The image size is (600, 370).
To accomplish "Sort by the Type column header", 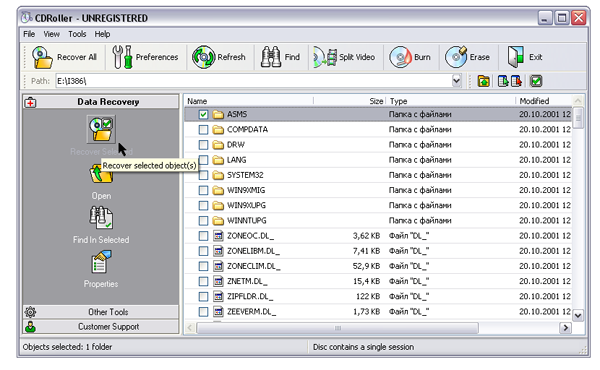I will 450,101.
